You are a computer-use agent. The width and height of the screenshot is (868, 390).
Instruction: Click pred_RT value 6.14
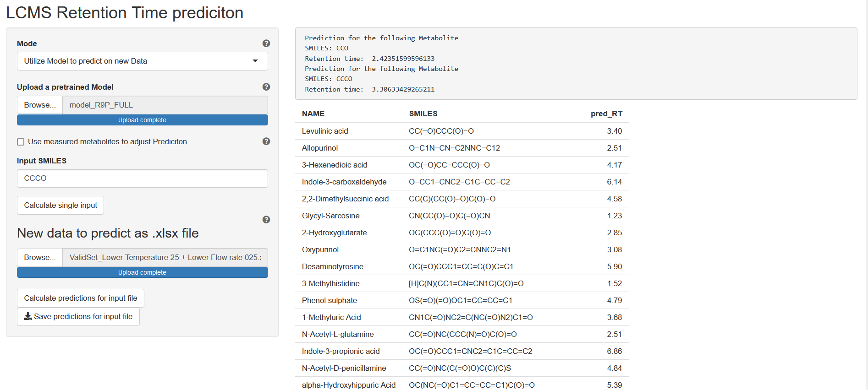click(x=615, y=182)
